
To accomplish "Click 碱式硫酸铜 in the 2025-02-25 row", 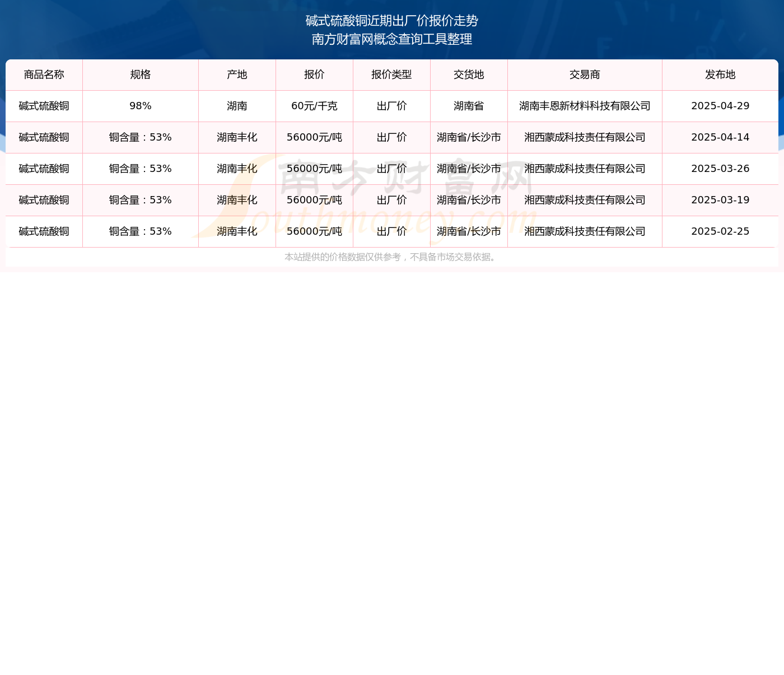I will pyautogui.click(x=44, y=231).
